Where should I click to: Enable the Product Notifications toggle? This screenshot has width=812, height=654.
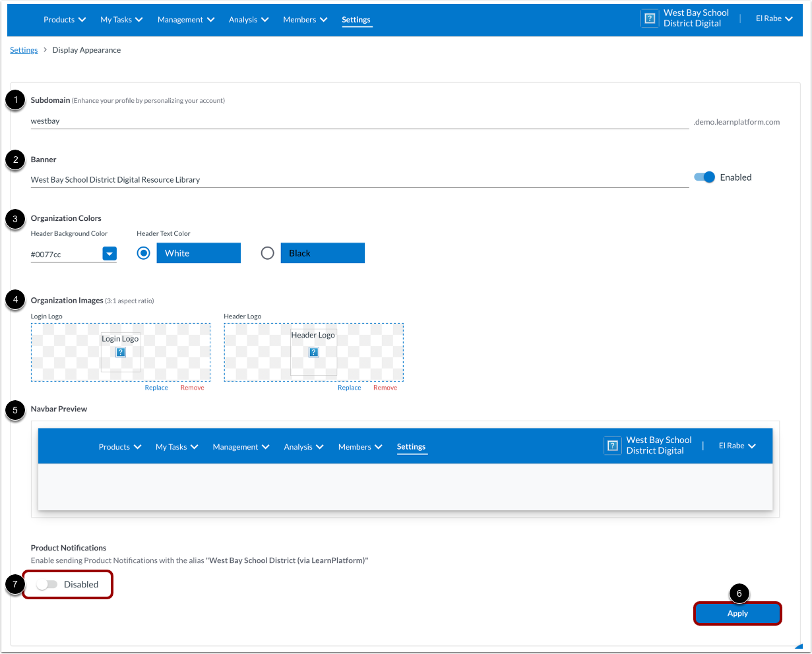point(47,584)
